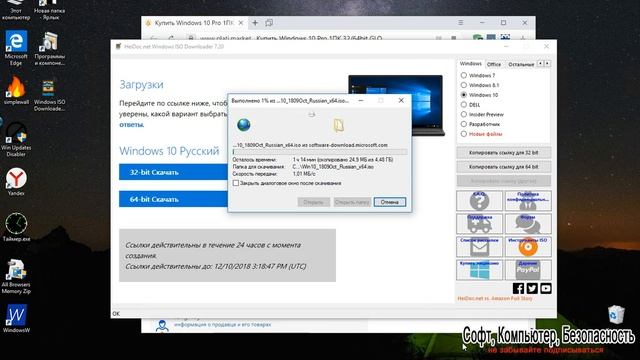Open the Facebook icon in ISO Downloader
The height and width of the screenshot is (360, 640).
[518, 289]
